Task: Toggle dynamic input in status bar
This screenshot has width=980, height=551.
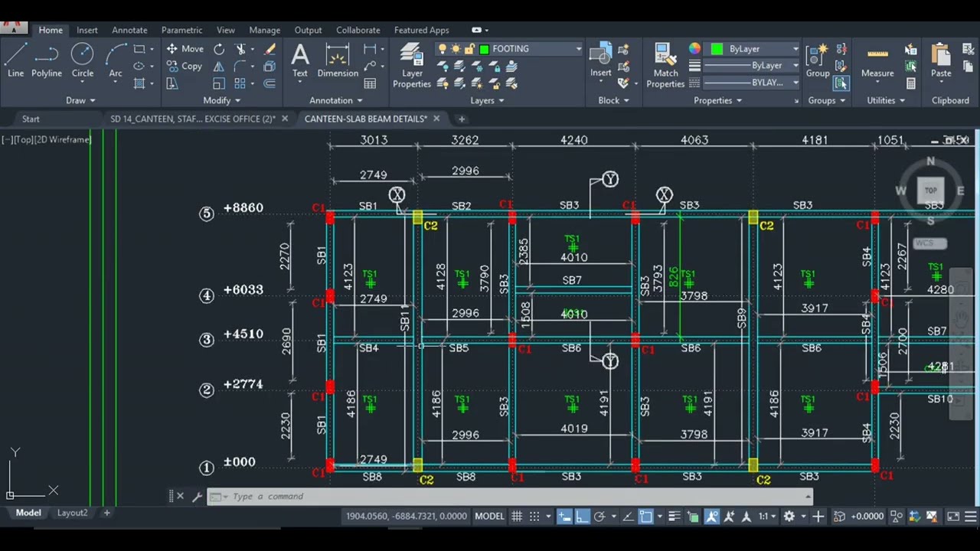Action: tap(564, 517)
